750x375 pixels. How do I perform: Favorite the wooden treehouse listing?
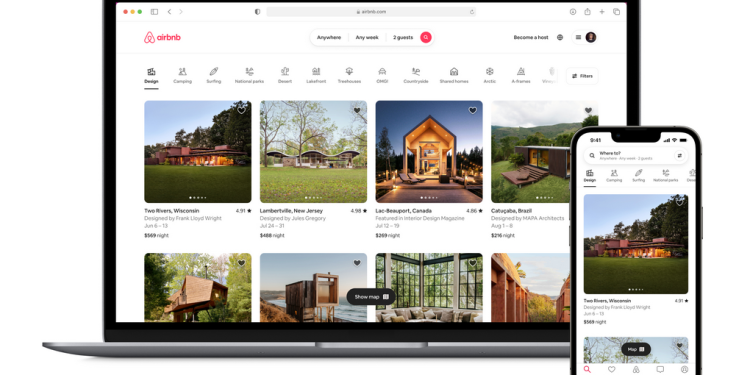coord(242,263)
